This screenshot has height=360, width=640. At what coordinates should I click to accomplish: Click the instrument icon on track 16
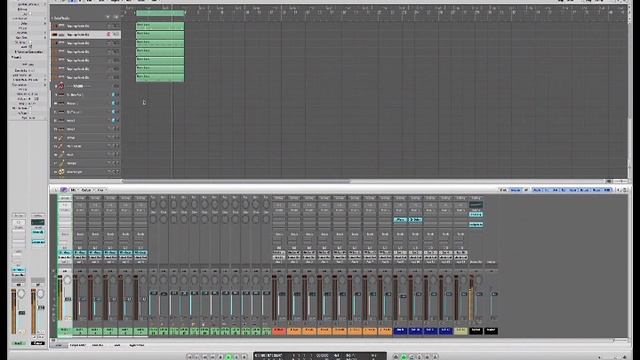tap(61, 155)
